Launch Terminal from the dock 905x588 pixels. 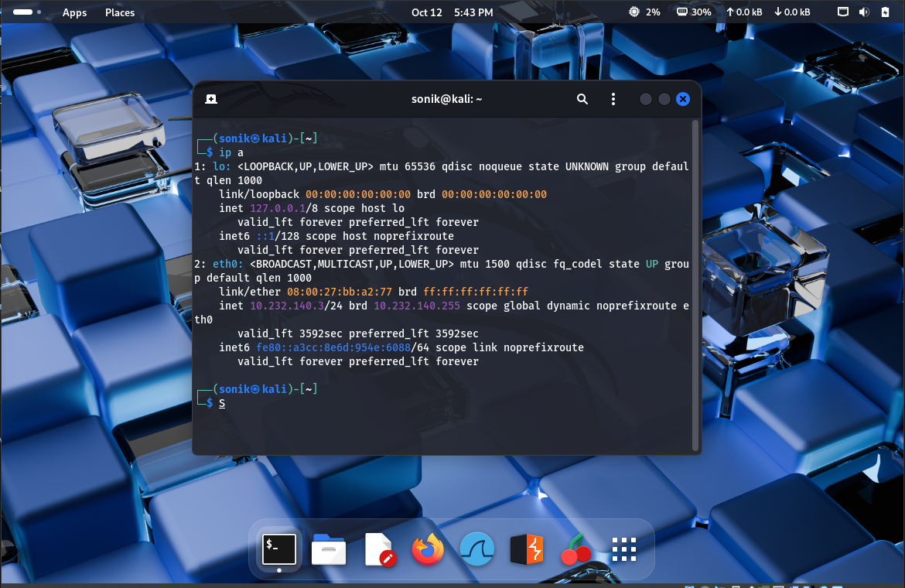(279, 549)
